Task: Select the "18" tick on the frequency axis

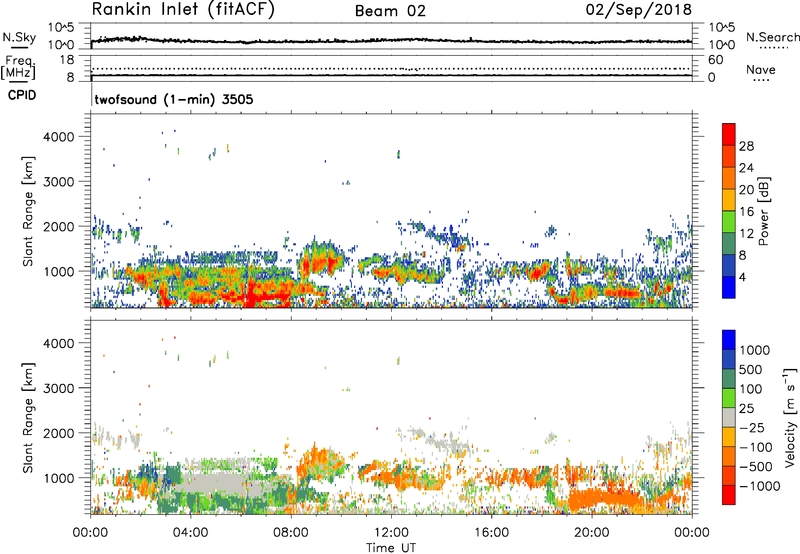Action: point(67,60)
